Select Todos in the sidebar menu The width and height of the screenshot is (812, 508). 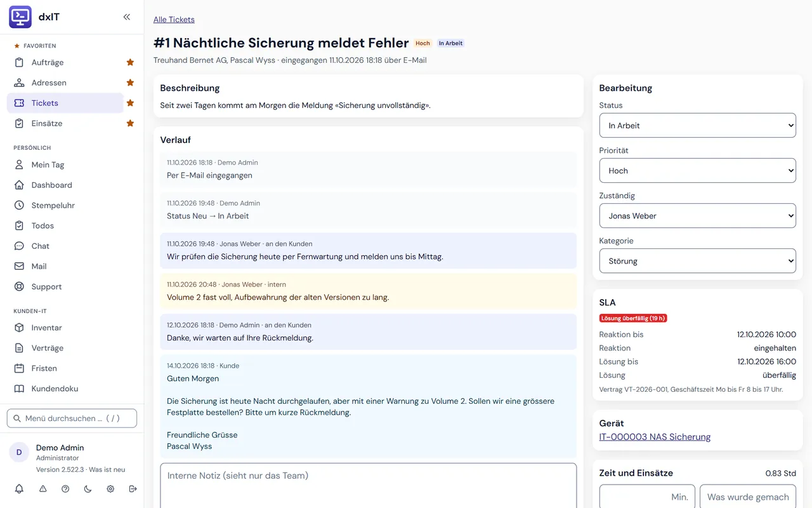coord(72,225)
